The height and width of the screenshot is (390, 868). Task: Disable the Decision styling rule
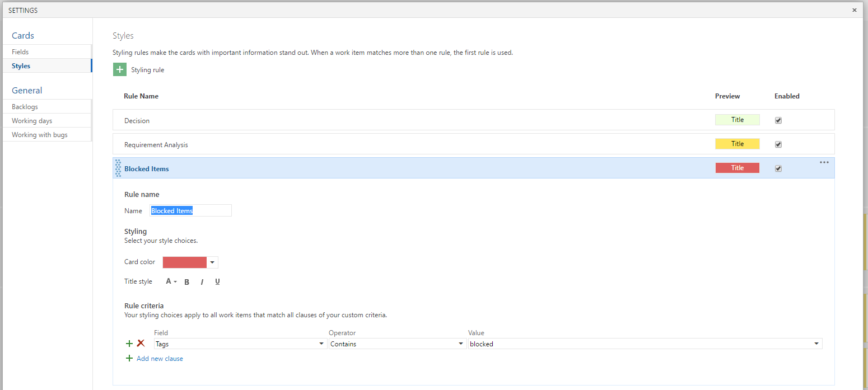778,120
